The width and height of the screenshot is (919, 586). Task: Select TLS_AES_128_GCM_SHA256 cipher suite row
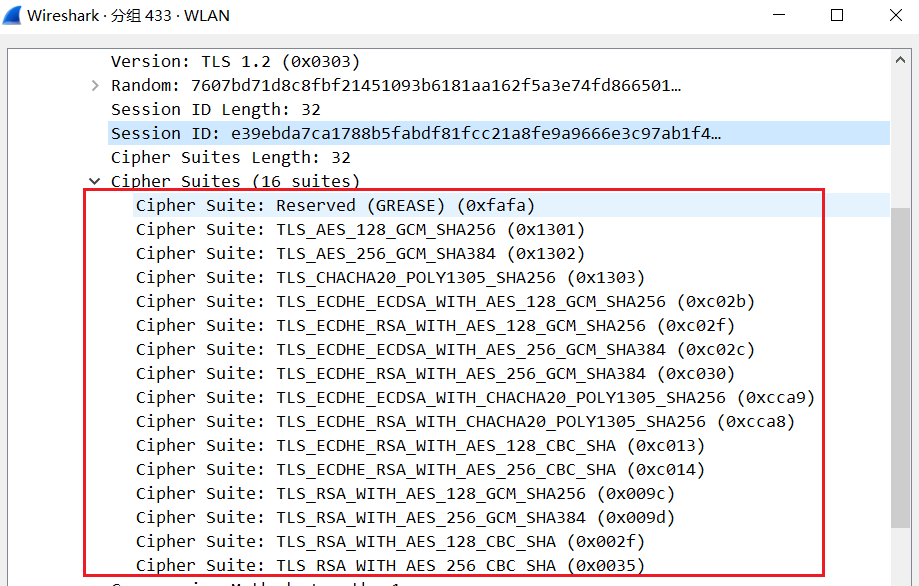(x=360, y=230)
